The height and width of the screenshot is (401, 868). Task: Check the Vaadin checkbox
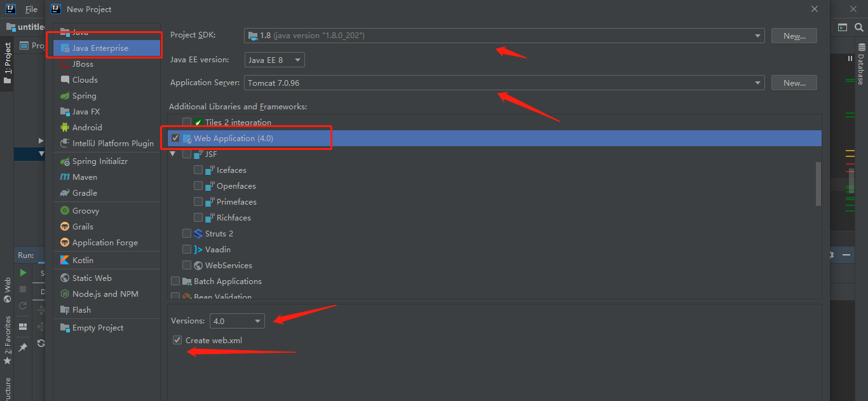click(187, 249)
